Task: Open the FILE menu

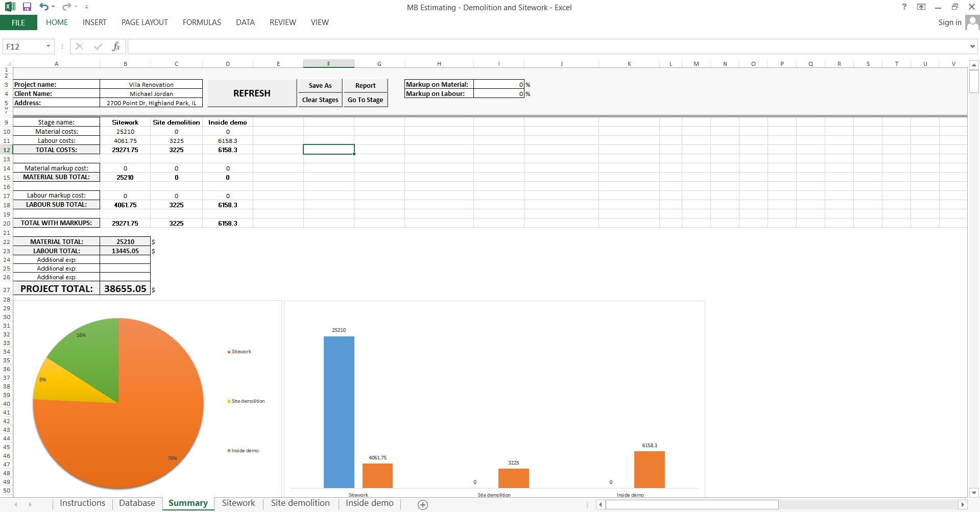Action: click(x=18, y=22)
